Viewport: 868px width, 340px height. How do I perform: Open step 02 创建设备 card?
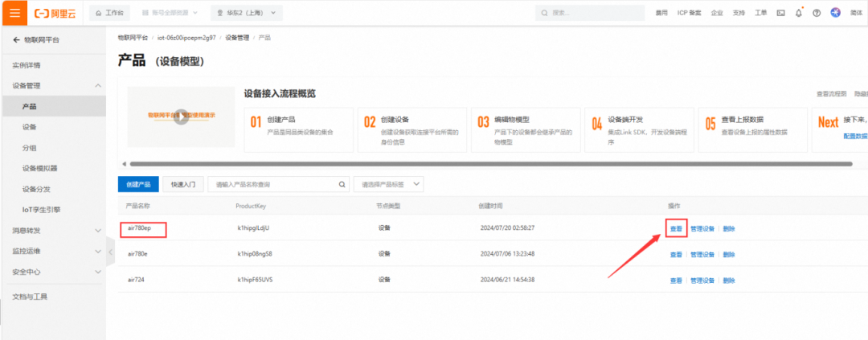pyautogui.click(x=411, y=130)
